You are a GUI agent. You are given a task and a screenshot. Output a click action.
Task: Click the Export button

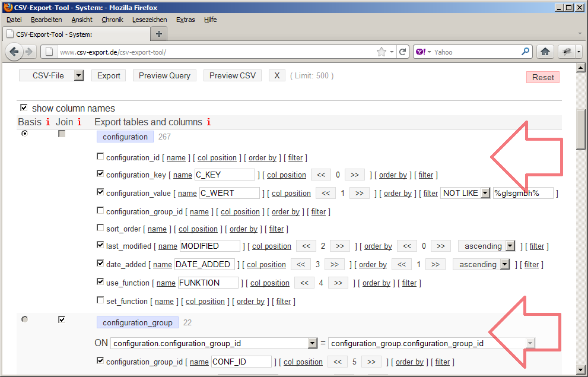[x=109, y=75]
